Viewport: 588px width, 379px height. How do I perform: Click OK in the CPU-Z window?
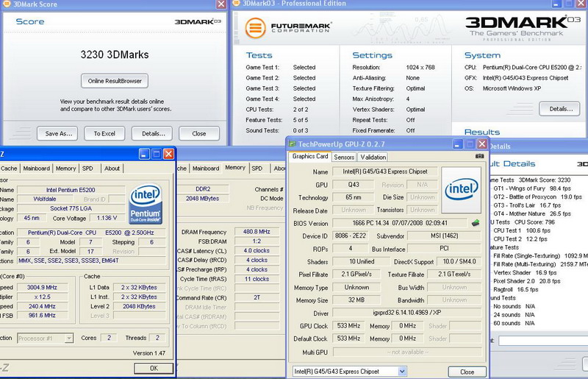point(154,368)
